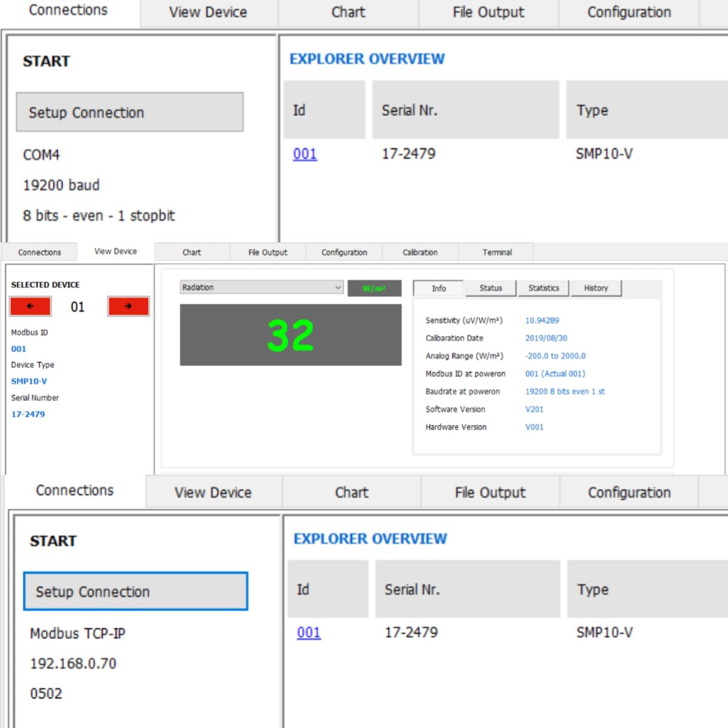728x728 pixels.
Task: Open device 001 link in COM4 window
Action: pyautogui.click(x=305, y=154)
